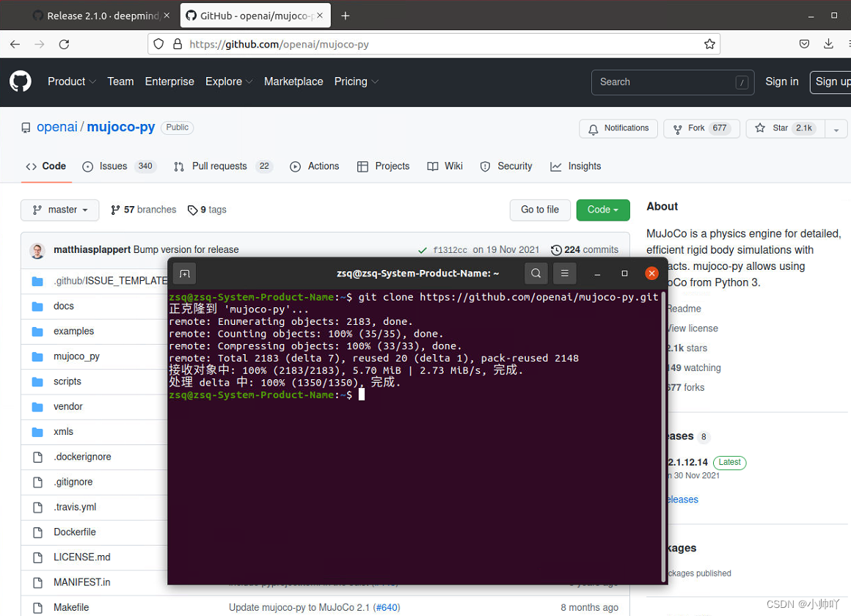Expand the Product menu
Screen dimensions: 851x616
point(72,81)
